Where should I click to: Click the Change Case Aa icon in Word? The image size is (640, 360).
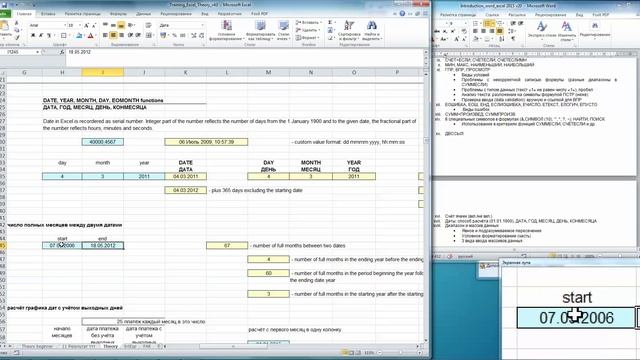click(444, 39)
